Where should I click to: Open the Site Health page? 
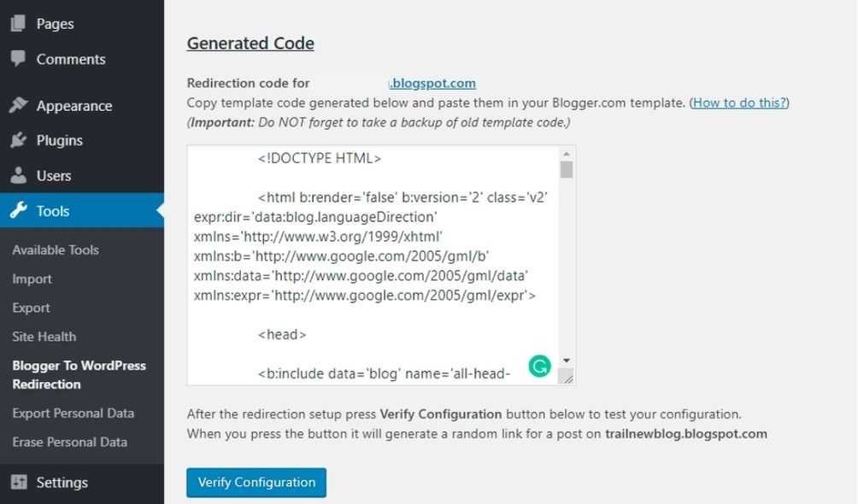coord(44,337)
